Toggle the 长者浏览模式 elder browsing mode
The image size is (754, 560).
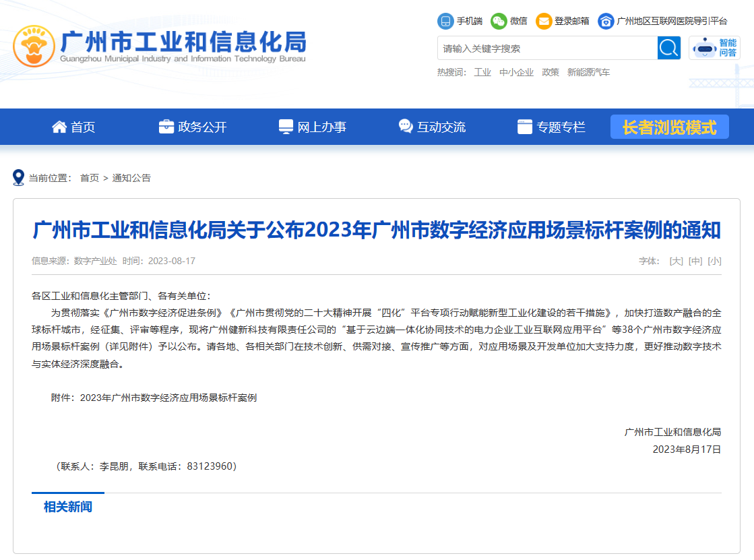click(x=669, y=127)
